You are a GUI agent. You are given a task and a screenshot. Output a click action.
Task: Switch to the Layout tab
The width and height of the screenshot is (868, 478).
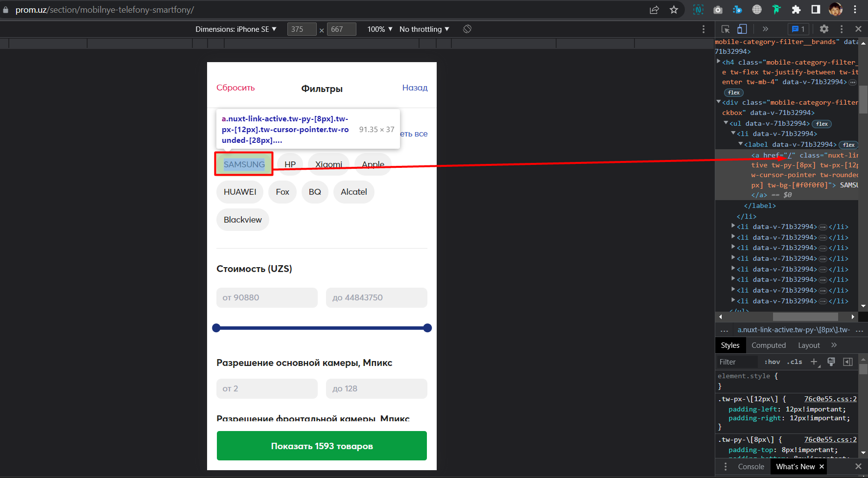click(809, 345)
